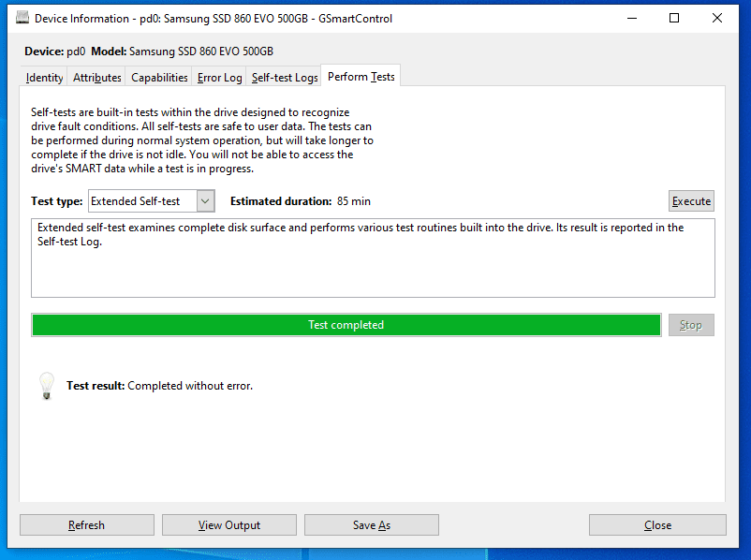This screenshot has width=751, height=560.
Task: Open View Output
Action: (228, 525)
